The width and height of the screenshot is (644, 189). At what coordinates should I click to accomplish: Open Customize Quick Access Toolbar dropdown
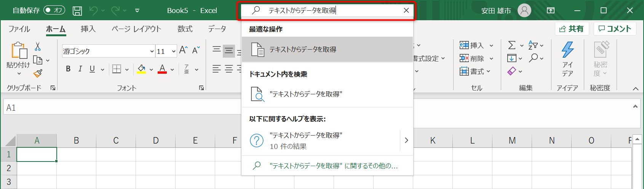pyautogui.click(x=137, y=11)
